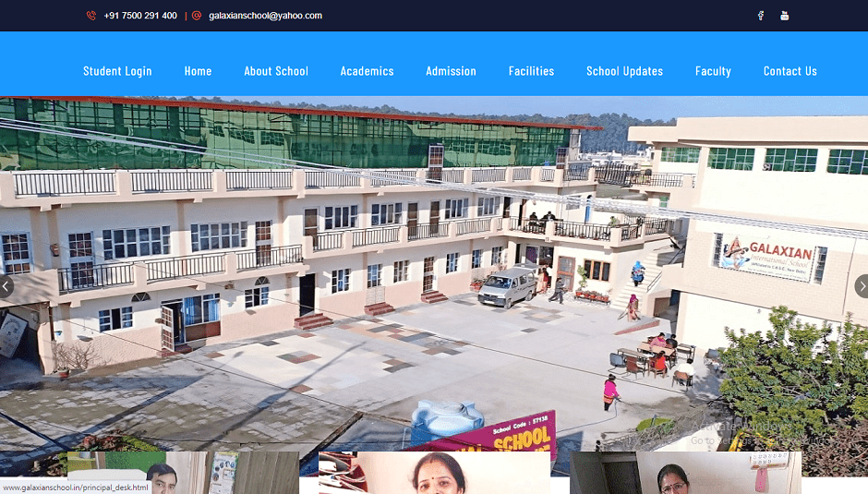Go to the Home page
Viewport: 868px width, 494px height.
coord(199,71)
